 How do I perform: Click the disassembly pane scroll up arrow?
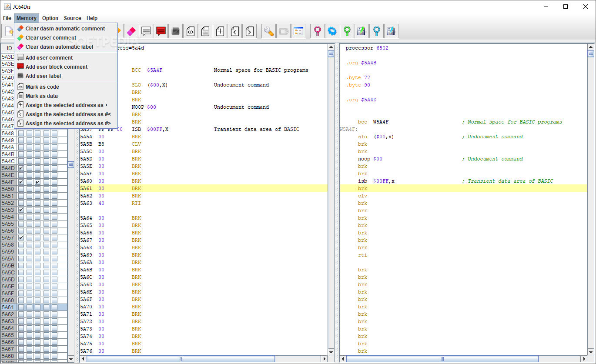coord(331,47)
